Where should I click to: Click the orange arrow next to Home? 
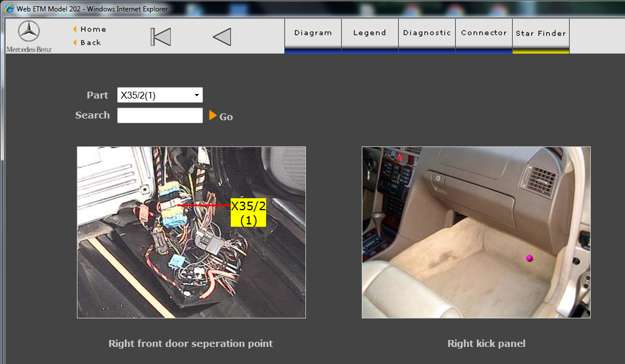(75, 29)
